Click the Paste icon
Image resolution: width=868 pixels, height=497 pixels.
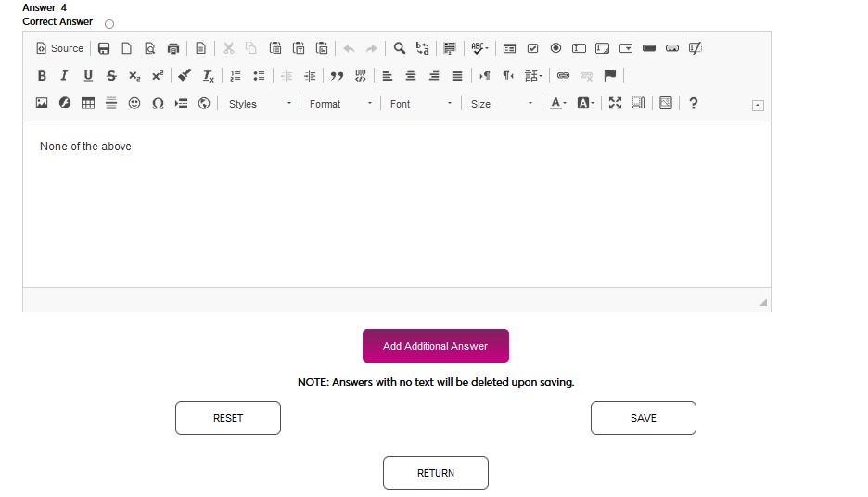(x=275, y=48)
